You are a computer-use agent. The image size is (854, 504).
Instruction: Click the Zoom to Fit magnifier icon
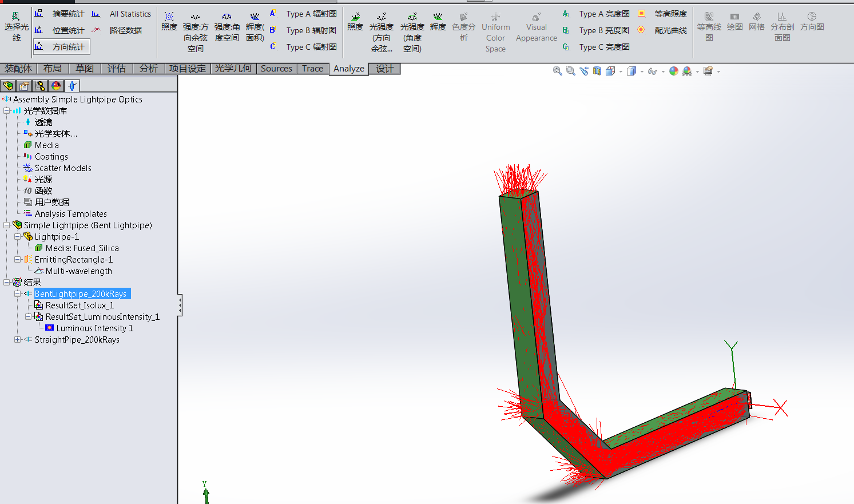coord(557,71)
